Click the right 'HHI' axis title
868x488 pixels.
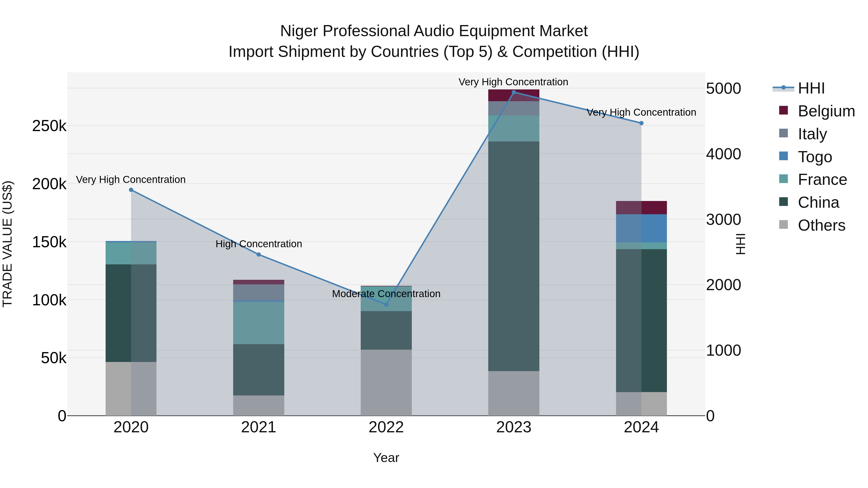[x=740, y=244]
